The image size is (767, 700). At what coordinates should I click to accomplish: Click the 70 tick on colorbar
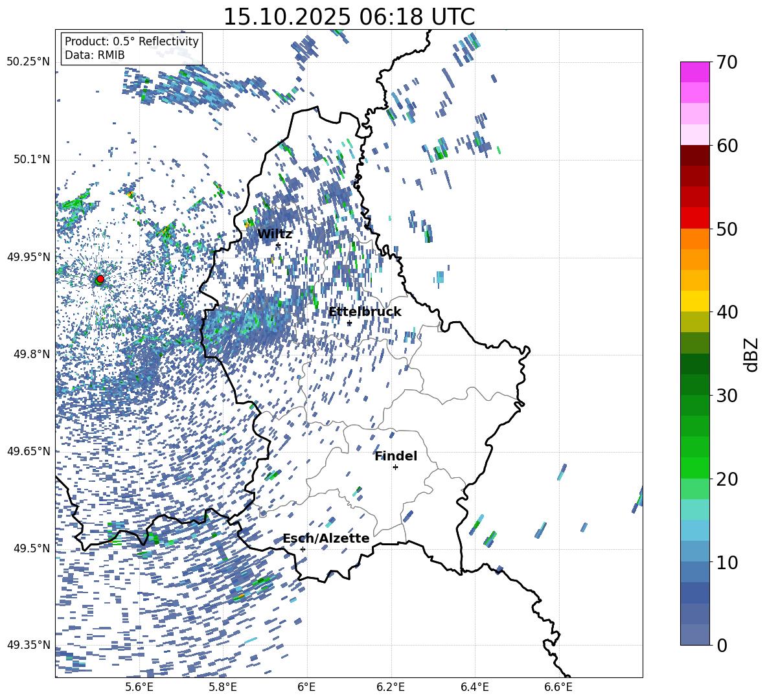coord(726,63)
